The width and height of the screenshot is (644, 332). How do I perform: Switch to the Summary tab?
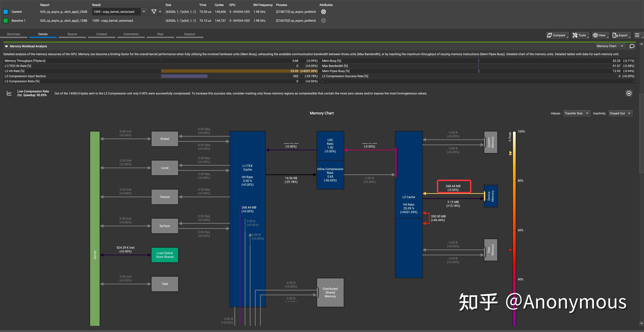[x=13, y=34]
